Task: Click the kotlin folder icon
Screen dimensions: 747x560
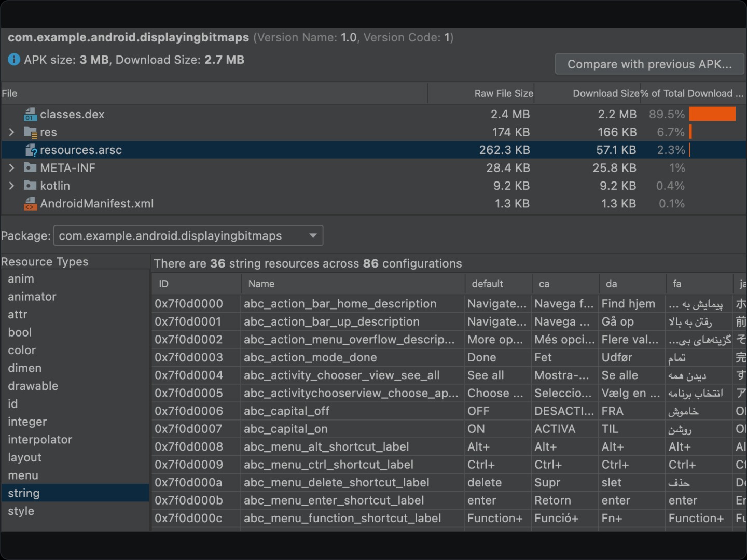Action: click(30, 185)
